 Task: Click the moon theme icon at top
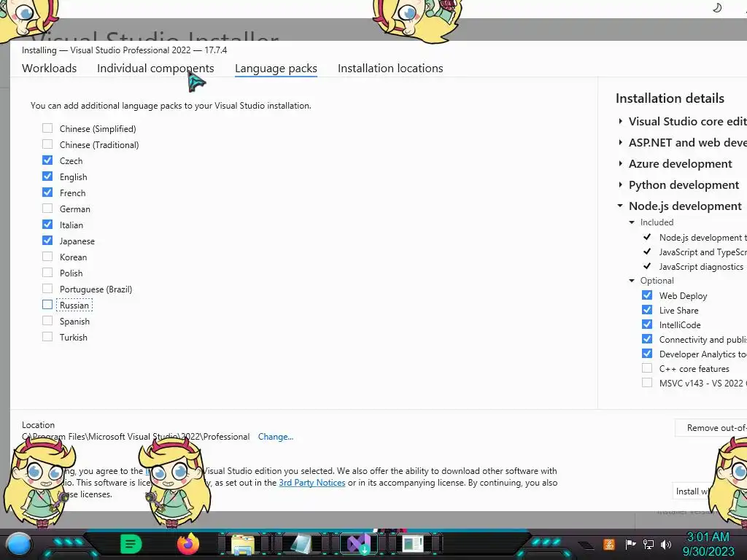pyautogui.click(x=717, y=7)
